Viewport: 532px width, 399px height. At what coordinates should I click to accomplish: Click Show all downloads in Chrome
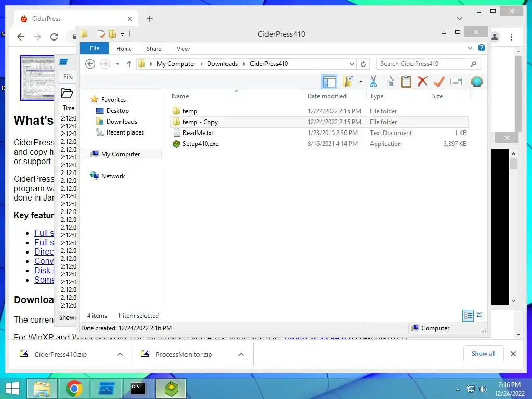(x=483, y=354)
